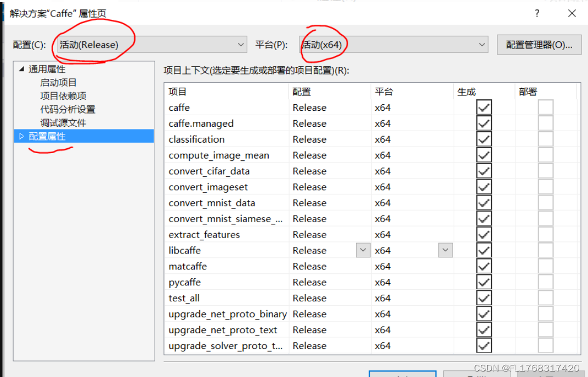Open libcaffe's configuration dropdown arrow
The width and height of the screenshot is (588, 377).
pyautogui.click(x=363, y=250)
